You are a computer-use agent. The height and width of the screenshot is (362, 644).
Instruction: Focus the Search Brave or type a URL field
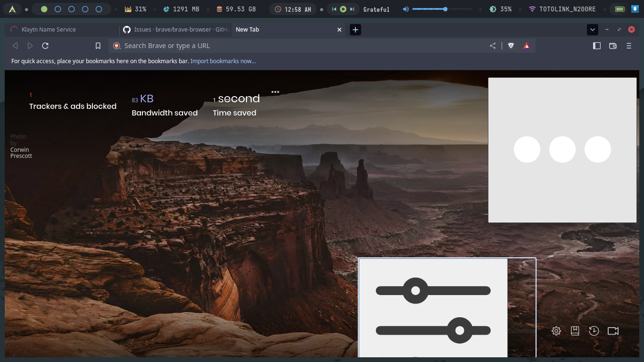302,46
